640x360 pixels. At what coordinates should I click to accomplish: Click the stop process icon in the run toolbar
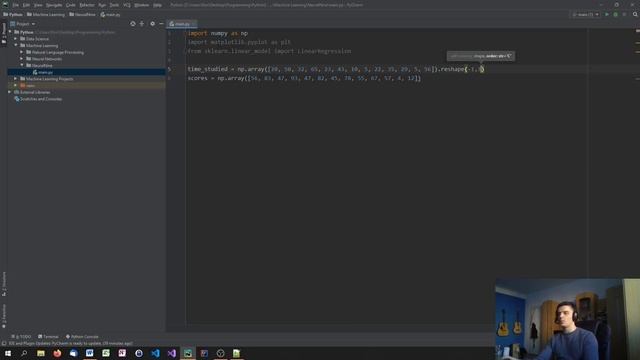click(x=624, y=14)
